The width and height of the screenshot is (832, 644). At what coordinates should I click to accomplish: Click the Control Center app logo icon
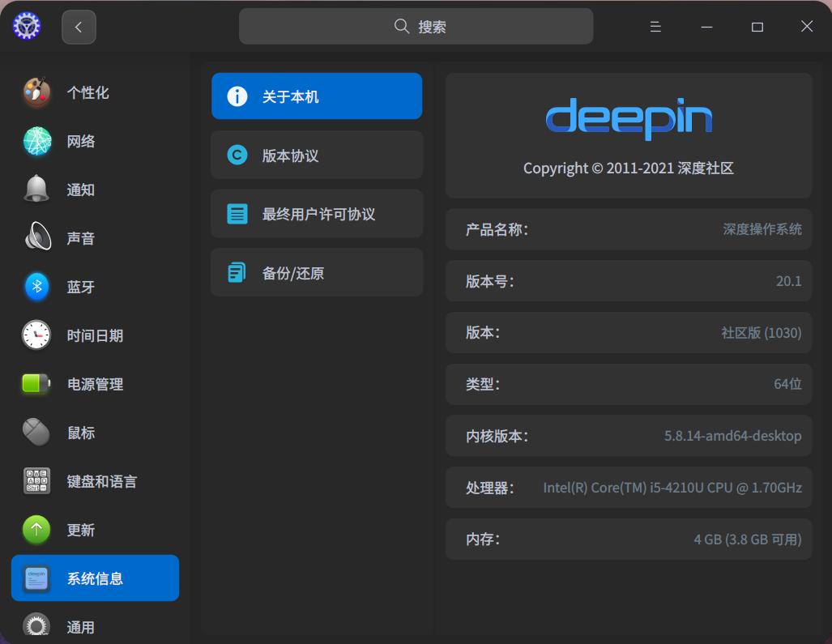click(x=27, y=26)
